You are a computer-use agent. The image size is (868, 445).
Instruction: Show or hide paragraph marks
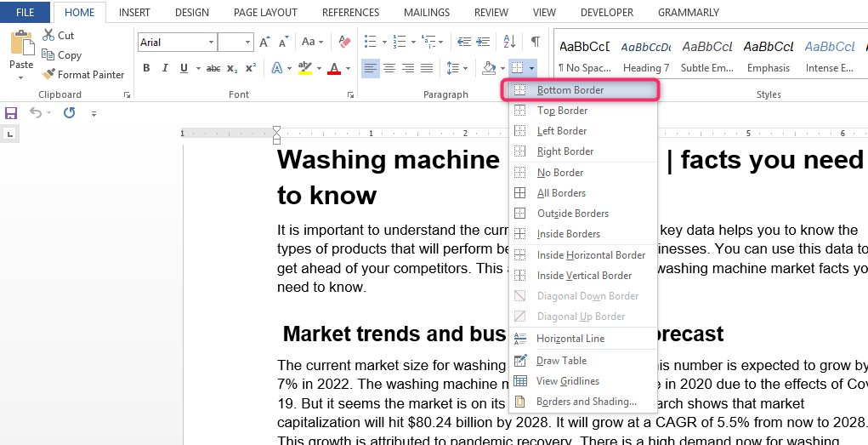click(x=536, y=42)
